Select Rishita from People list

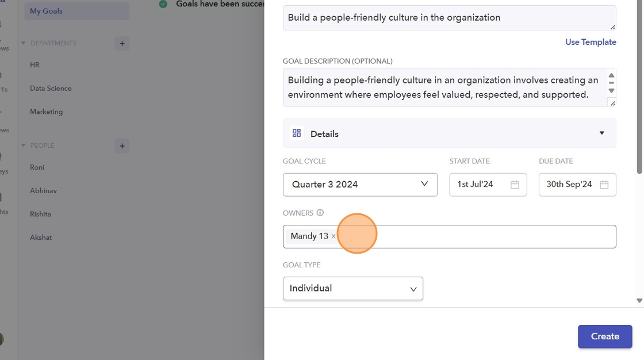point(40,214)
